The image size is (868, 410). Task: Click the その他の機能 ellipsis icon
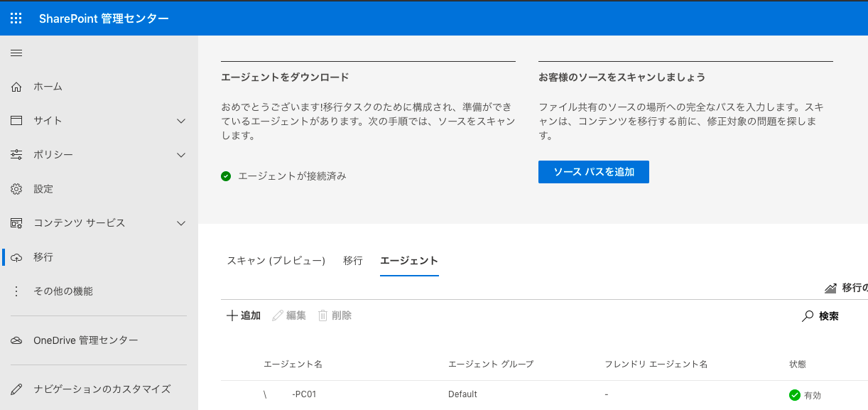pos(16,291)
